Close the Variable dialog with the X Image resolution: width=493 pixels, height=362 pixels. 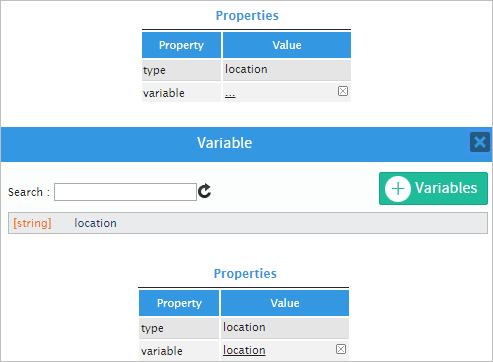(480, 142)
